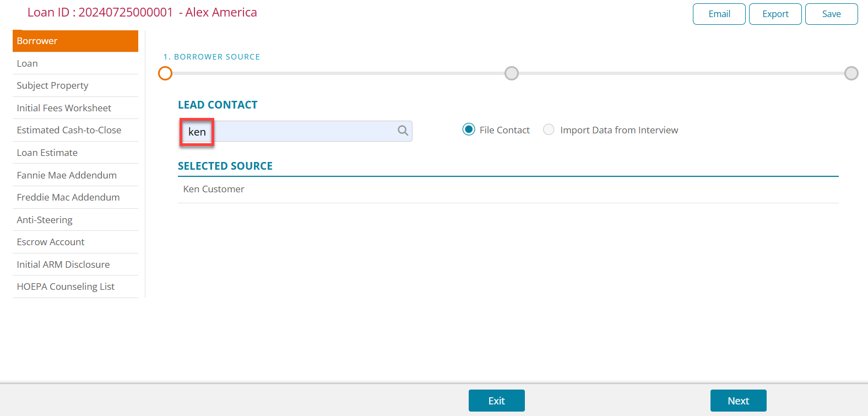This screenshot has width=868, height=416.
Task: Jump to the middle progress step circle
Action: click(512, 73)
